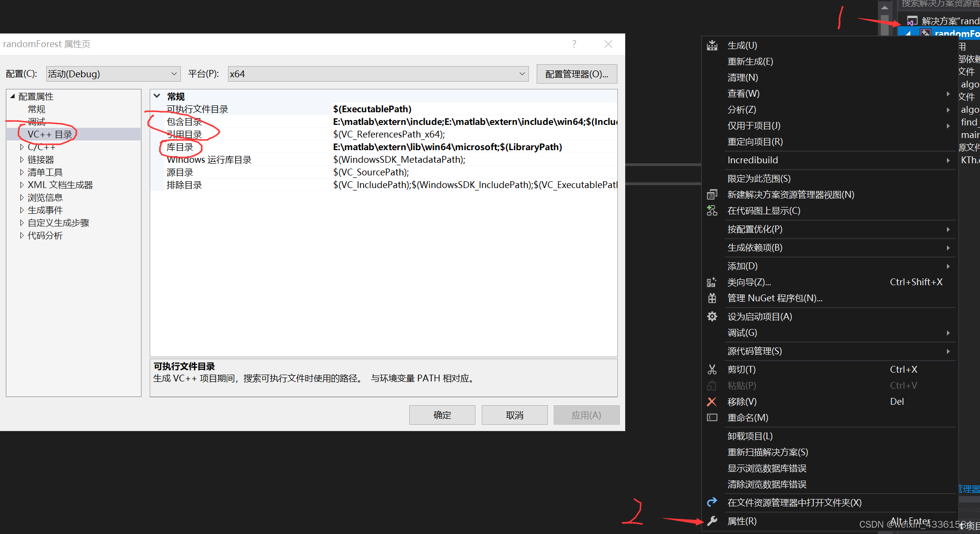Viewport: 980px width, 534px height.
Task: Open the 配置 Debug dropdown
Action: [x=113, y=74]
